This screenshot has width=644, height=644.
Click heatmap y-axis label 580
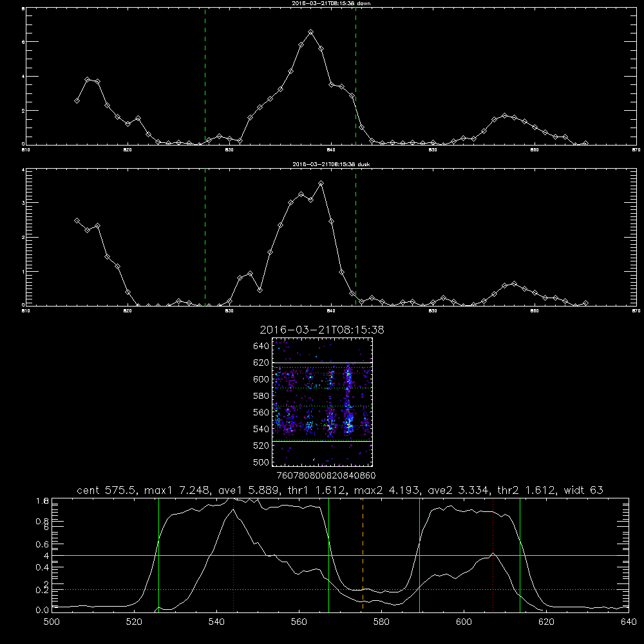coord(261,396)
